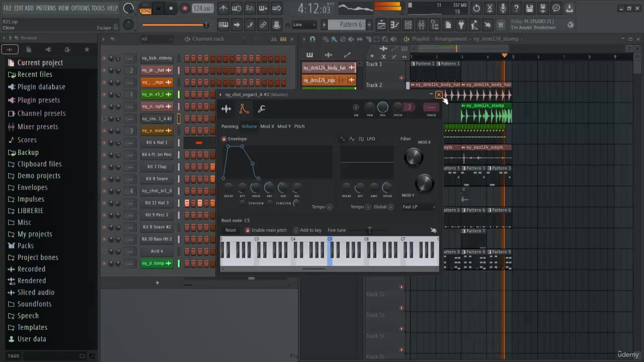Click the undo history icon in toolbar
Viewport: 644px width, 362px height.
pyautogui.click(x=476, y=9)
